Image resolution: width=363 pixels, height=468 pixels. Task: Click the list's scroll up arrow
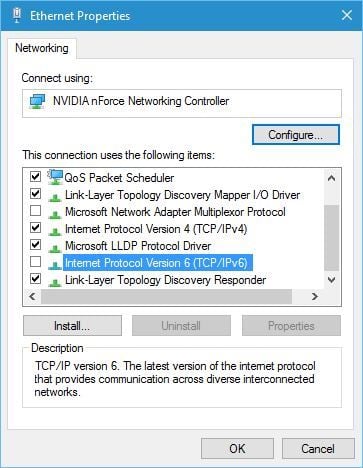pos(331,178)
